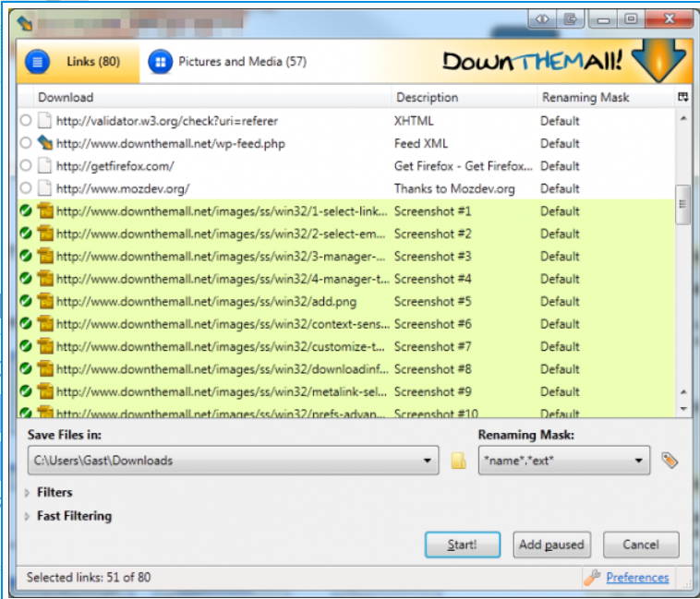Click the image icon for Screenshot #7

[45, 346]
